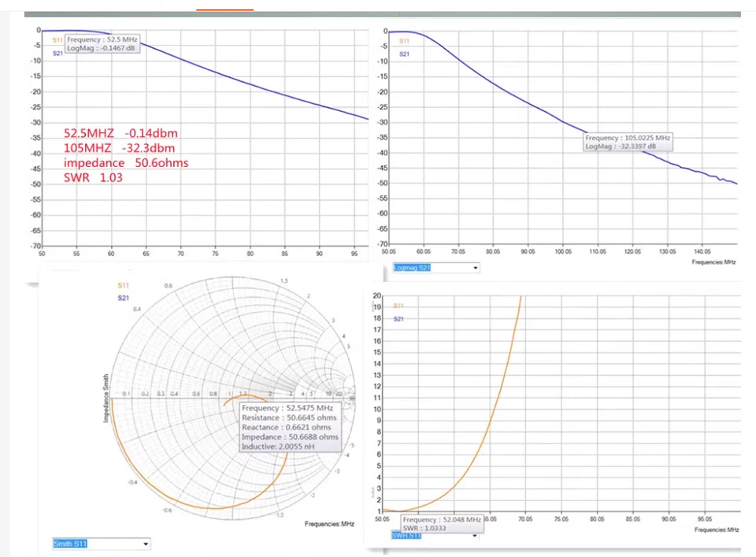Image resolution: width=756 pixels, height=557 pixels.
Task: Select the S11 legend above the Smith chart
Action: [123, 285]
